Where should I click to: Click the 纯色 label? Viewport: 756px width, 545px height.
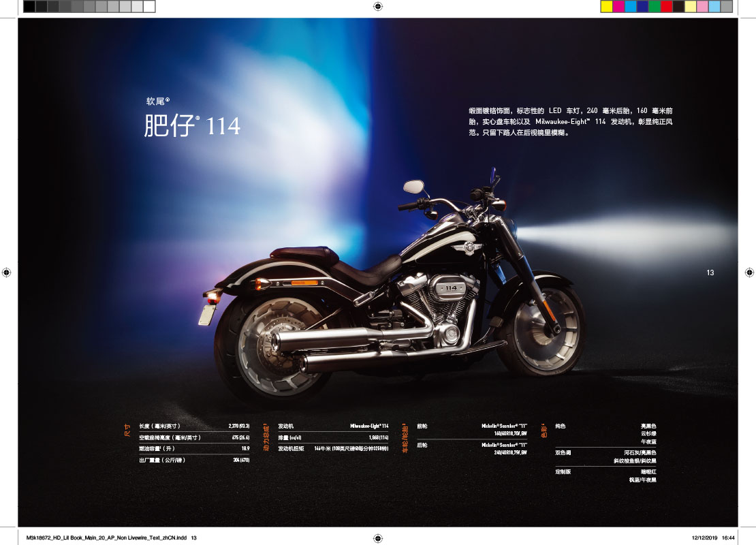click(561, 426)
